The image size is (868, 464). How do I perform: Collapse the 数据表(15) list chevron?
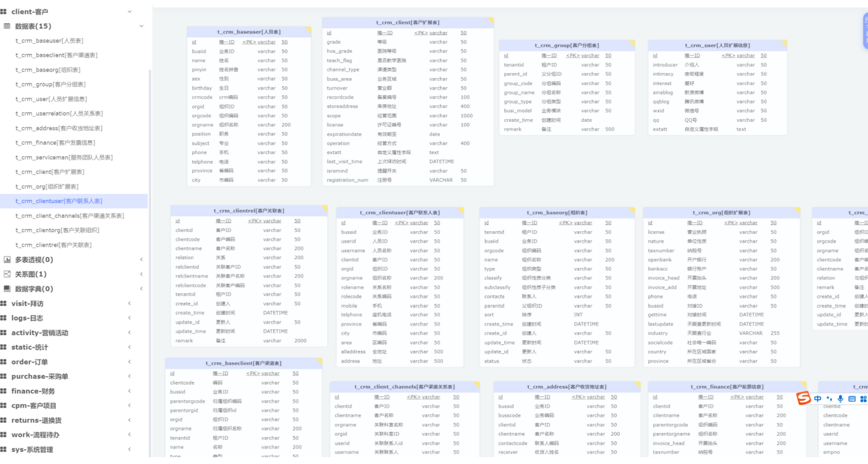141,26
